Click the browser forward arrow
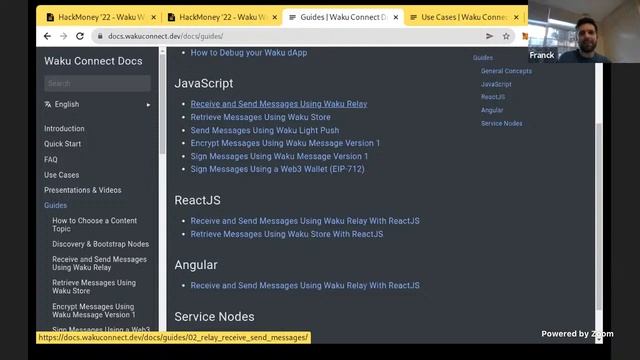This screenshot has width=640, height=360. point(63,36)
